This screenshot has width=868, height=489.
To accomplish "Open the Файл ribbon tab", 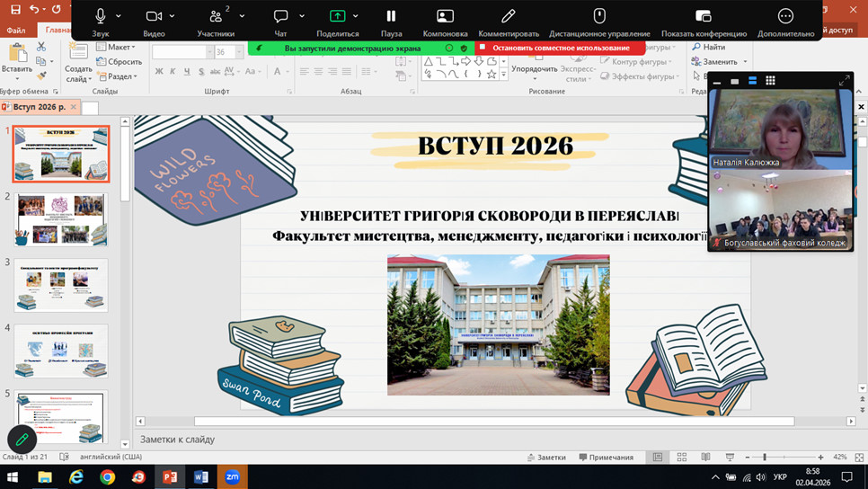I will [x=16, y=30].
